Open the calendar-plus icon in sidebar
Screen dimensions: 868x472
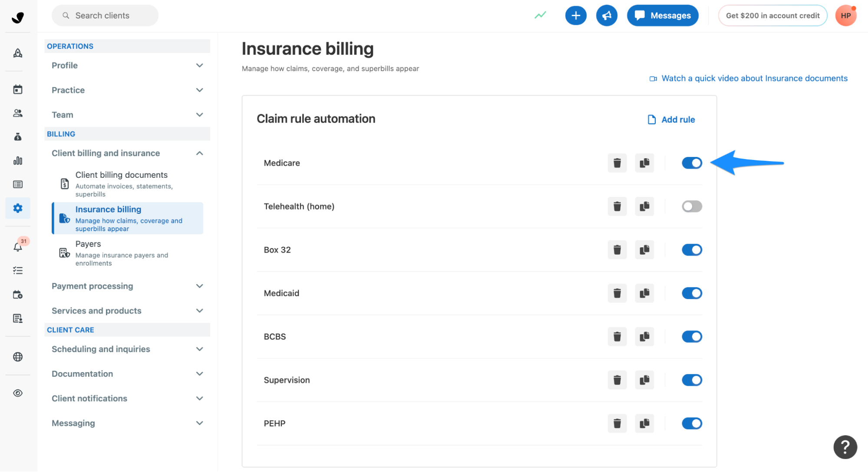point(18,295)
